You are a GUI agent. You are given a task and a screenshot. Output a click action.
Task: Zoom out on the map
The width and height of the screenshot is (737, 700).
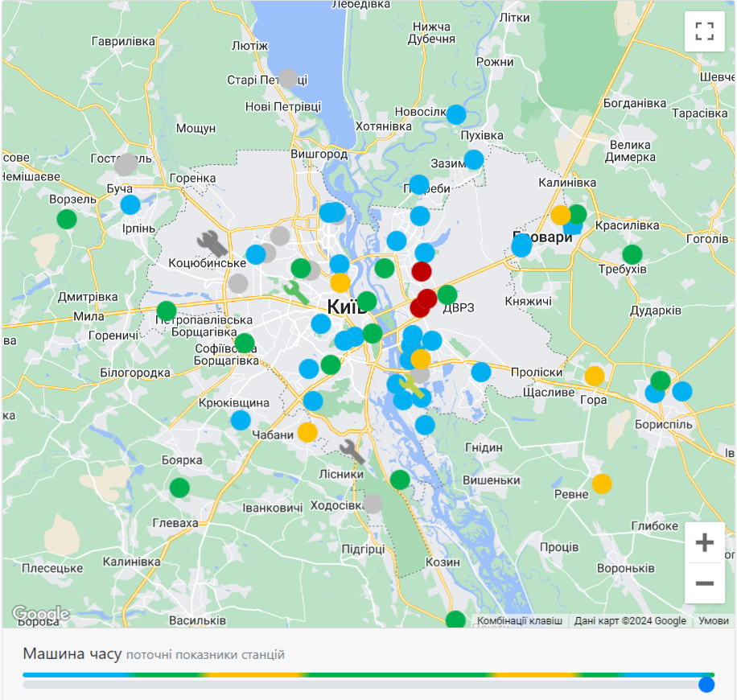coord(704,583)
